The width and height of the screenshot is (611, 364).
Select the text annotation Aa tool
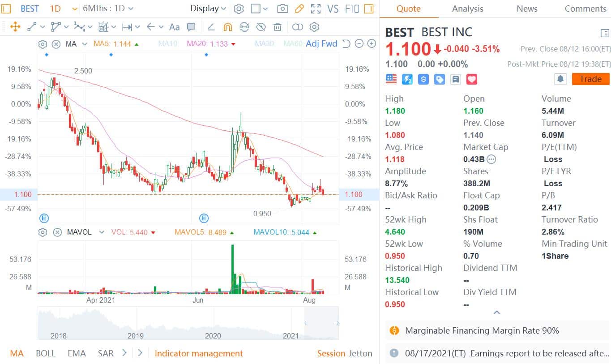coord(174,27)
